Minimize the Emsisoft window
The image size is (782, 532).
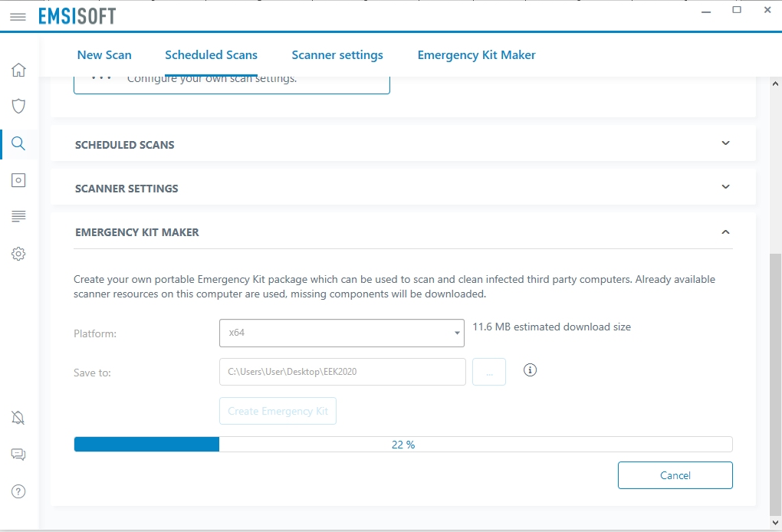pos(705,11)
